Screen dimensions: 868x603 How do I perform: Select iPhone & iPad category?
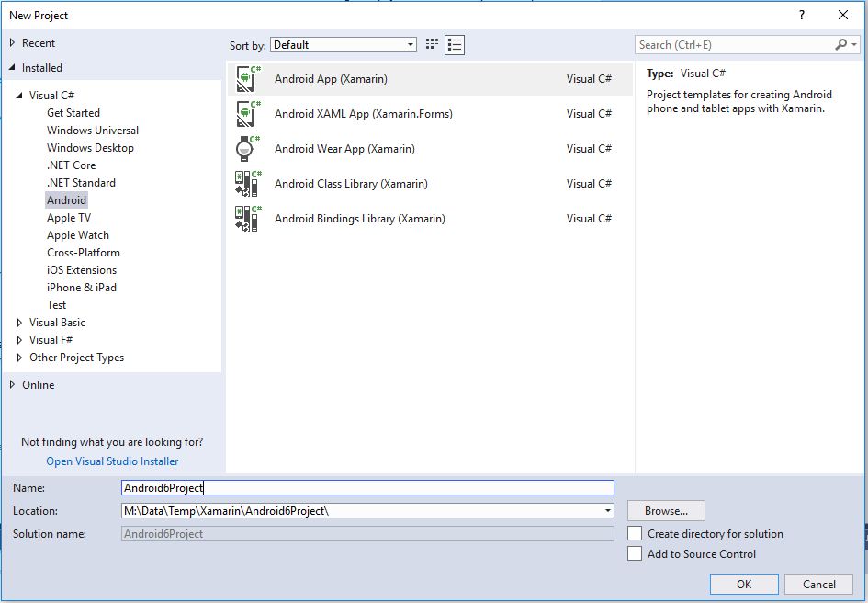tap(82, 288)
